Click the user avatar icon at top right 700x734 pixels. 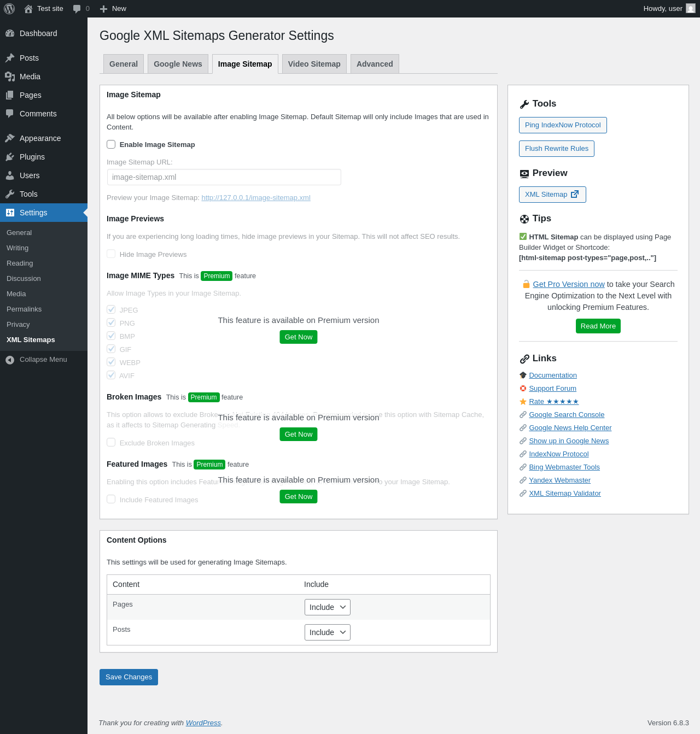pyautogui.click(x=690, y=9)
